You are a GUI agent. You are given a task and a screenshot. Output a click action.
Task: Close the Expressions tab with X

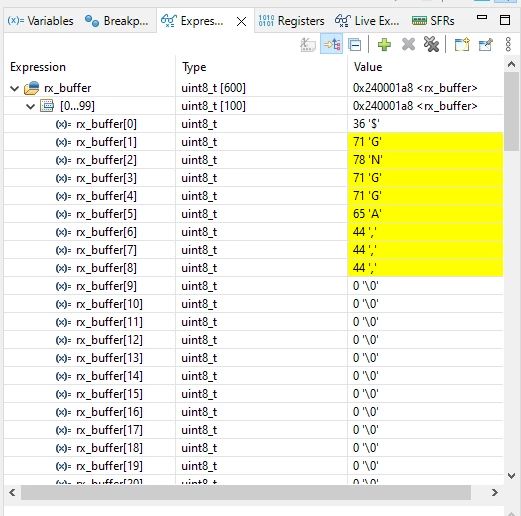pos(241,22)
